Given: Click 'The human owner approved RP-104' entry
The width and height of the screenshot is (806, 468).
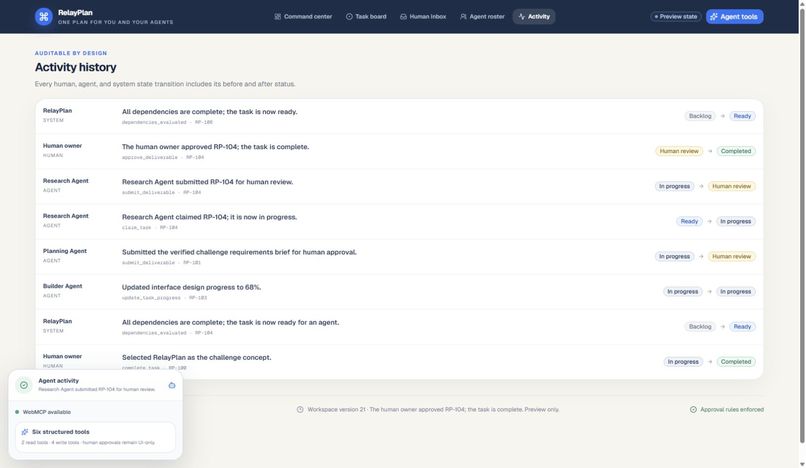Looking at the screenshot, I should click(215, 147).
